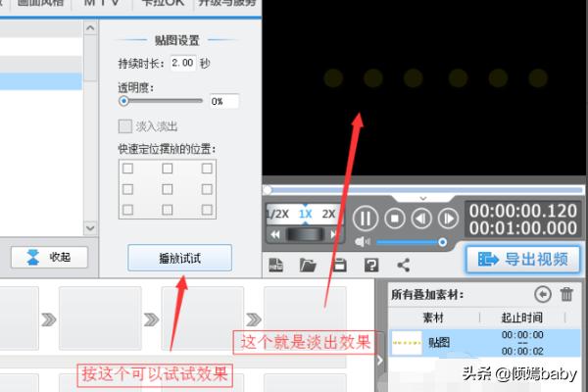The height and width of the screenshot is (392, 588).
Task: Set playback speed to 1X
Action: pyautogui.click(x=305, y=215)
